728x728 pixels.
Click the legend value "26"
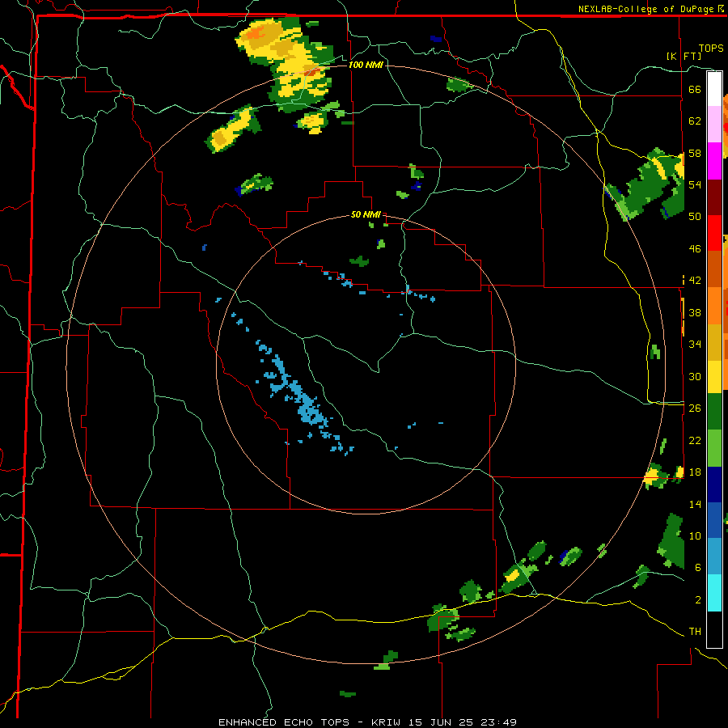(695, 408)
